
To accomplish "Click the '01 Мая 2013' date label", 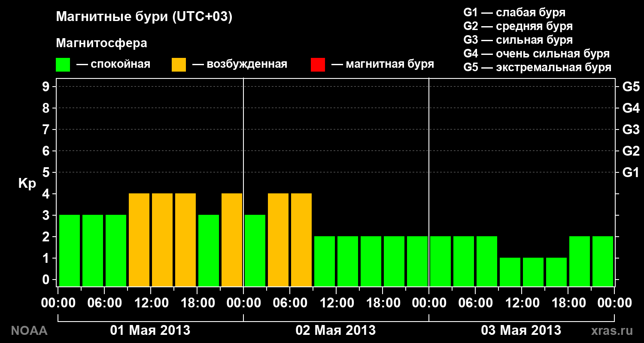I will coord(150,330).
